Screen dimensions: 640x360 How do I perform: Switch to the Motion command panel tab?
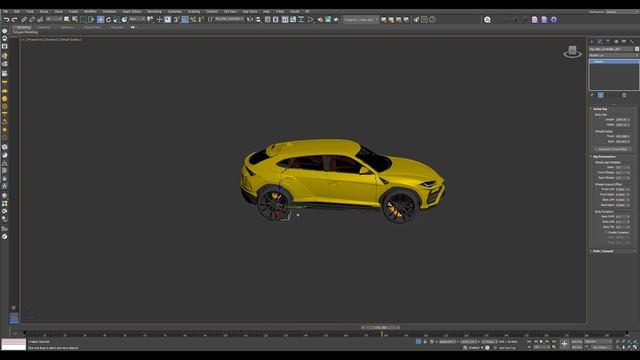pyautogui.click(x=616, y=42)
